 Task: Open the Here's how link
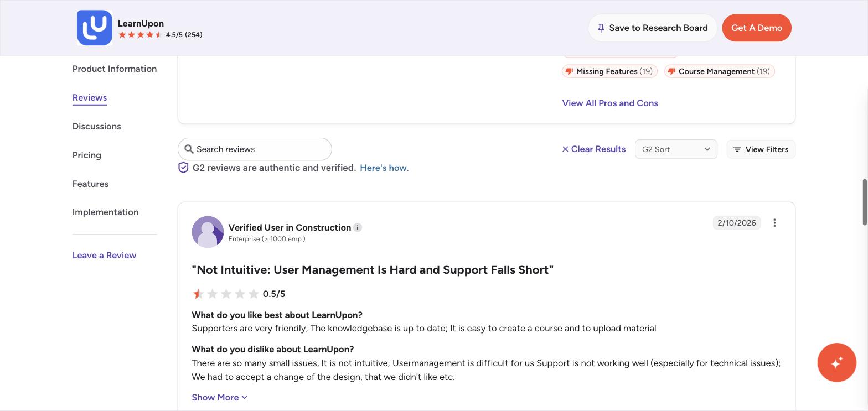coord(384,168)
